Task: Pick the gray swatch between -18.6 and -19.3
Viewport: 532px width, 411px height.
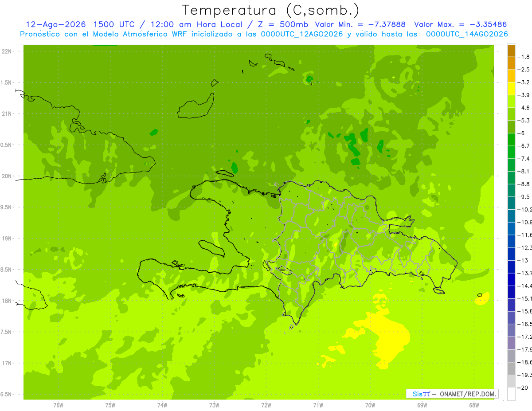Action: (x=511, y=369)
